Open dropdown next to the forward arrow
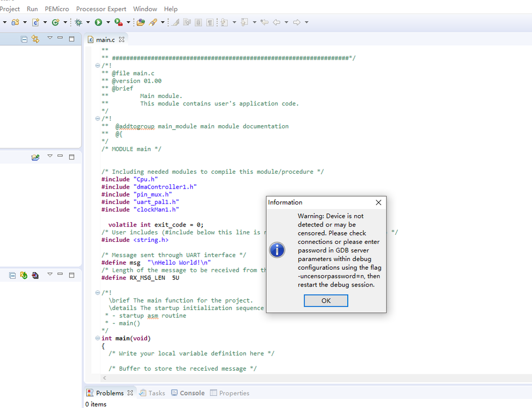 click(306, 22)
